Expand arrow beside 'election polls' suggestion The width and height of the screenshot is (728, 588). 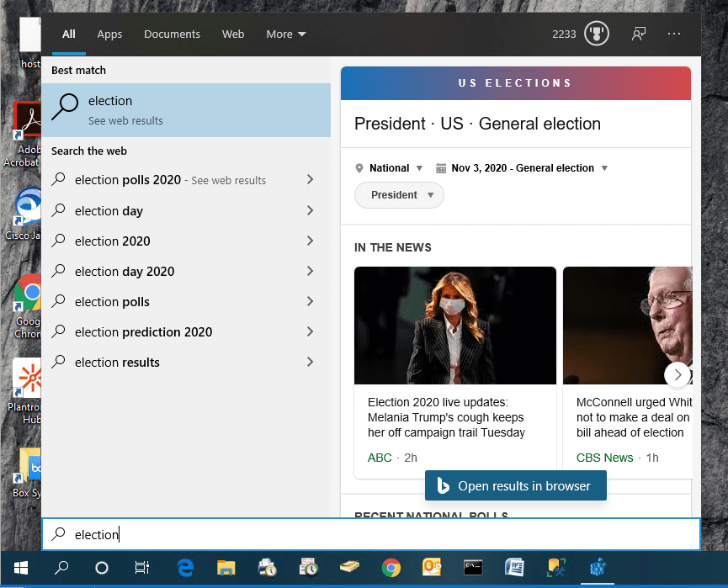[x=311, y=301]
